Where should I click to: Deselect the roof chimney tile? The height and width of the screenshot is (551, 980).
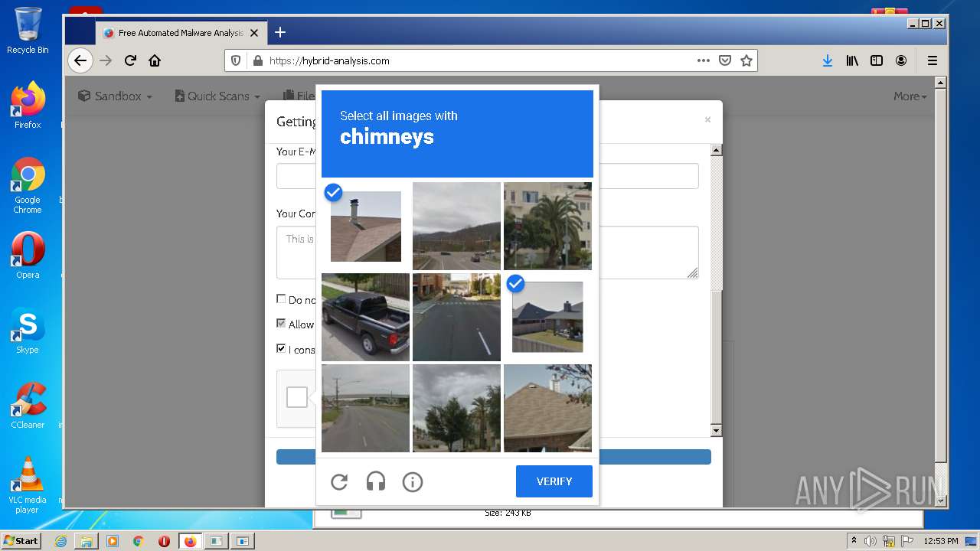pos(365,226)
